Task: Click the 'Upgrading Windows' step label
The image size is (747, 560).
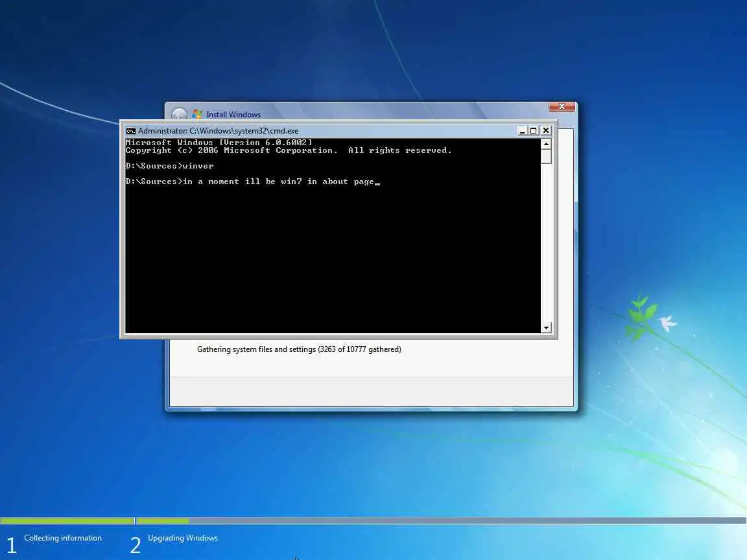Action: click(183, 537)
